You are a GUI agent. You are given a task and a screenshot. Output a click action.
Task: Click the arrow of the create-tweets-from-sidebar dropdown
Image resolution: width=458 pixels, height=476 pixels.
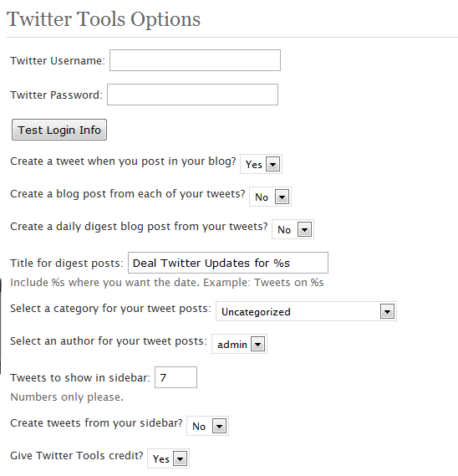click(219, 426)
